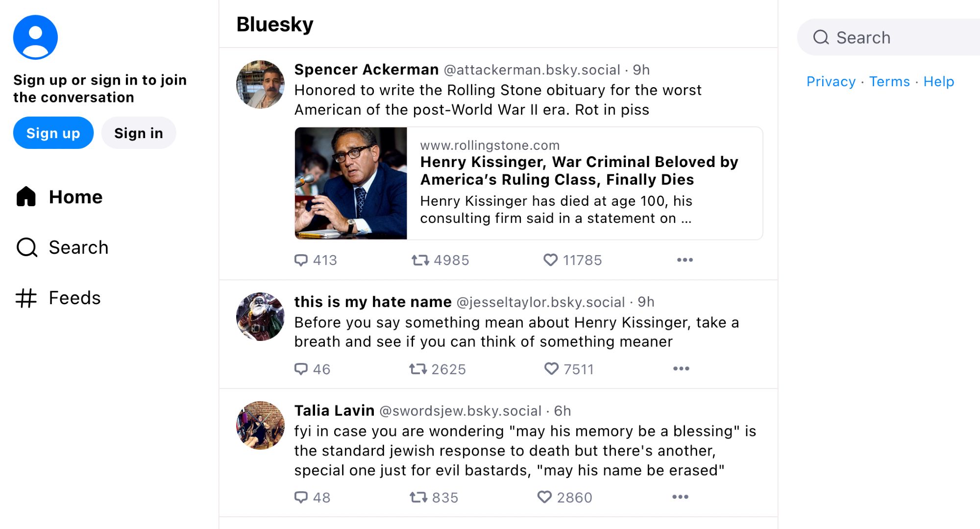Click the blue profile avatar icon
The image size is (980, 529).
coord(35,37)
